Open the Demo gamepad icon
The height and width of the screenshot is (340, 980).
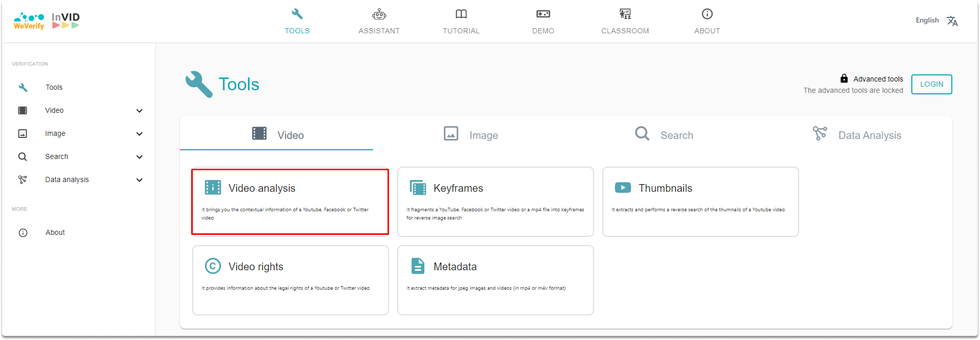[x=543, y=14]
